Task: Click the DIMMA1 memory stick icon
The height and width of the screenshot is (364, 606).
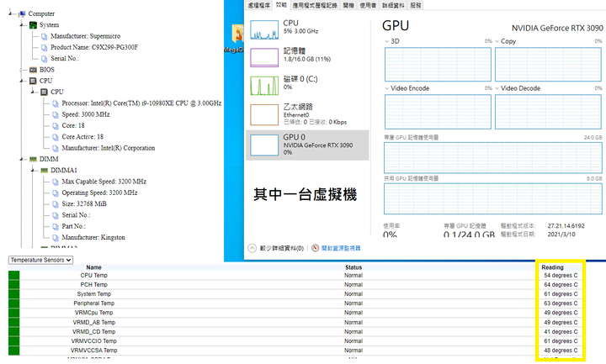Action: tap(45, 170)
